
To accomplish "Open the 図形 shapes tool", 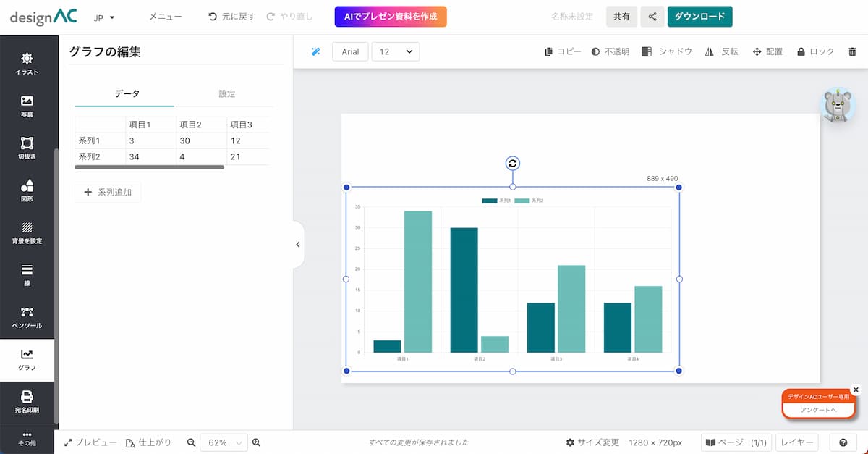I will click(x=27, y=190).
